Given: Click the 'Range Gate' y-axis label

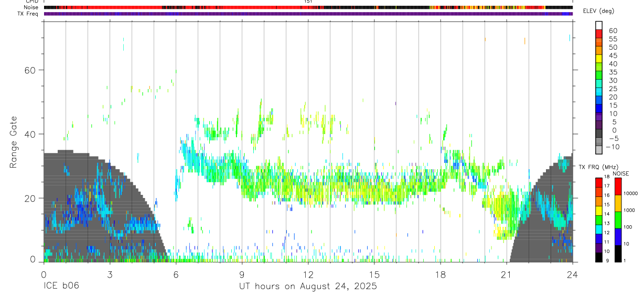Looking at the screenshot, I should 14,142.
